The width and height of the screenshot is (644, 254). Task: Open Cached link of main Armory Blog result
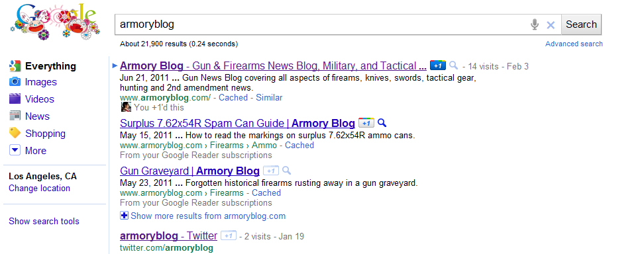click(x=233, y=98)
